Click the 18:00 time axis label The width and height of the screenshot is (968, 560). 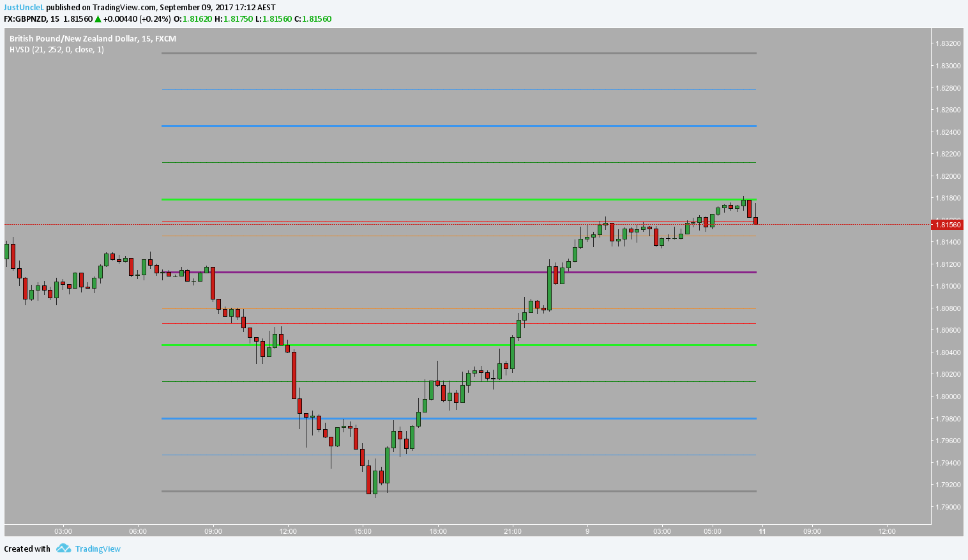(x=438, y=531)
